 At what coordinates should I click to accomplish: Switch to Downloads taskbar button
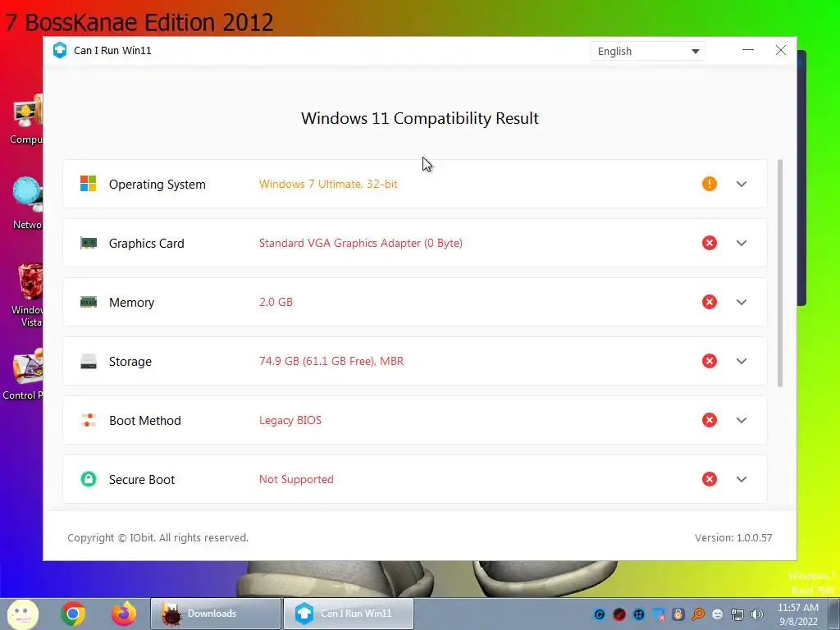216,614
